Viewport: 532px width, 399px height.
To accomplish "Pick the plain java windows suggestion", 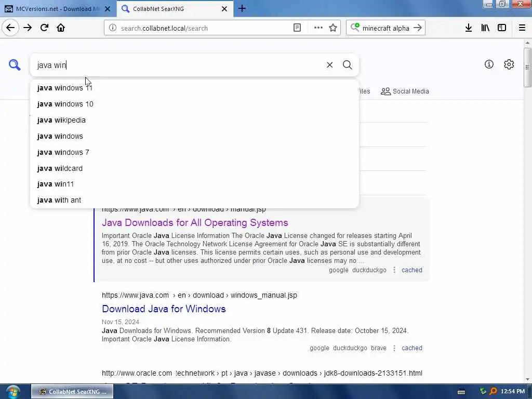I will [x=194, y=136].
